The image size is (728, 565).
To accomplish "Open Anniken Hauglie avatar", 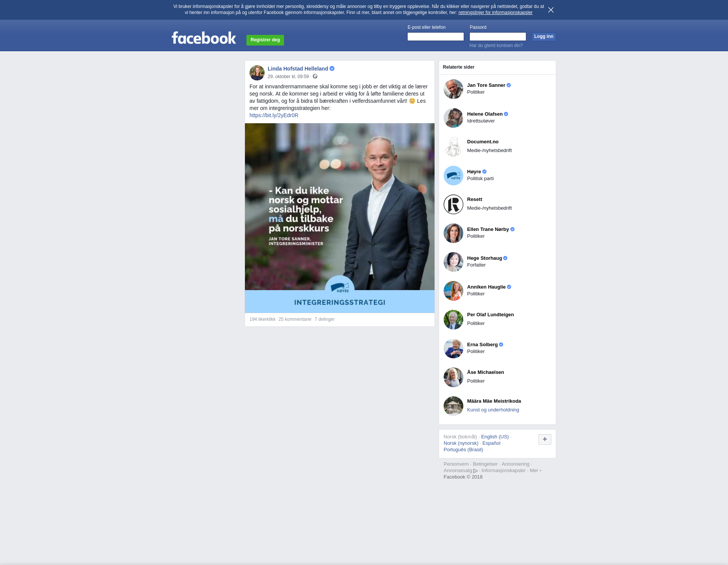I will 453,291.
